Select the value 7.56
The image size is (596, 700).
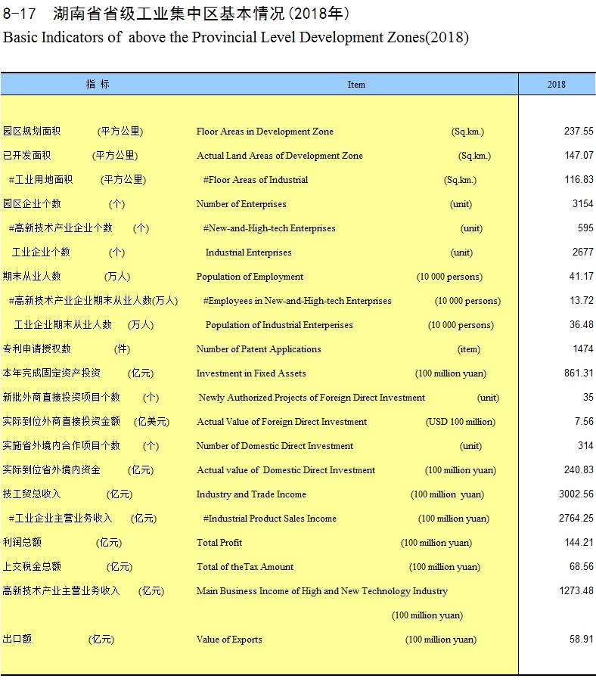click(x=584, y=421)
